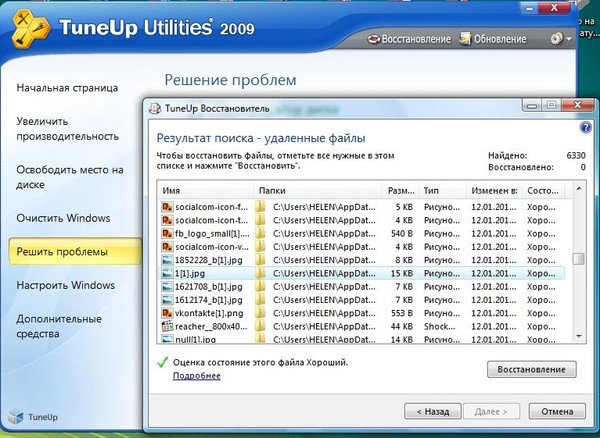The height and width of the screenshot is (438, 600).
Task: Select file name 1621708_b[1].jpg
Action: pyautogui.click(x=209, y=287)
